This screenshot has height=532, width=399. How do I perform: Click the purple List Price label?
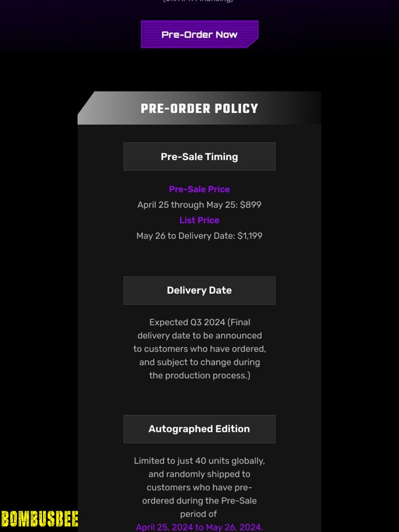(199, 220)
